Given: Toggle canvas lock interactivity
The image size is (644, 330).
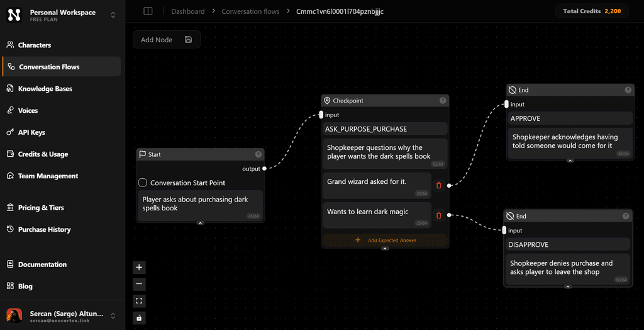Looking at the screenshot, I should pyautogui.click(x=139, y=317).
